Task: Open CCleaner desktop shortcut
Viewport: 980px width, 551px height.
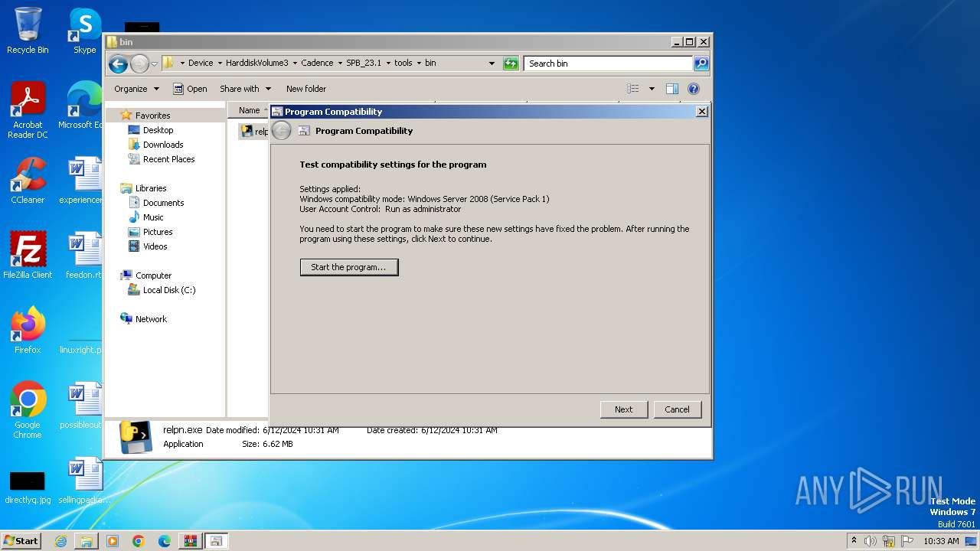Action: 28,181
